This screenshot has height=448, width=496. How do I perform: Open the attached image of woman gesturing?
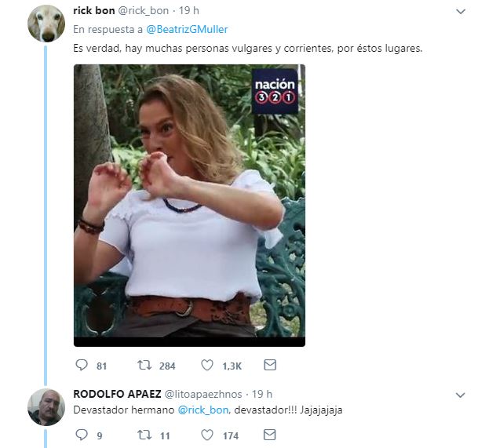coord(189,205)
